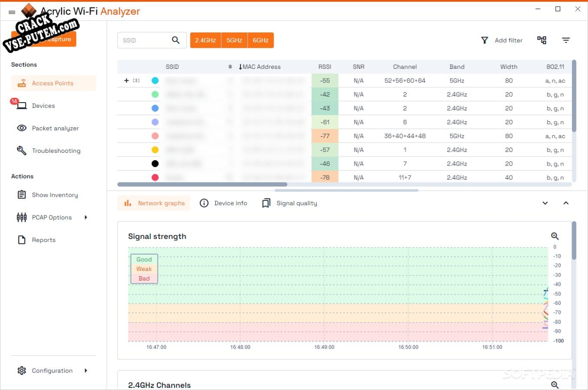Screen dimensions: 588x390
Task: Expand the PCAP Options submenu
Action: [x=86, y=218]
